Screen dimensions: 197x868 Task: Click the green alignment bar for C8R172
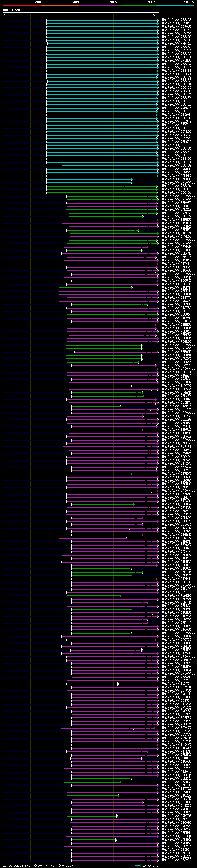pyautogui.click(x=106, y=217)
